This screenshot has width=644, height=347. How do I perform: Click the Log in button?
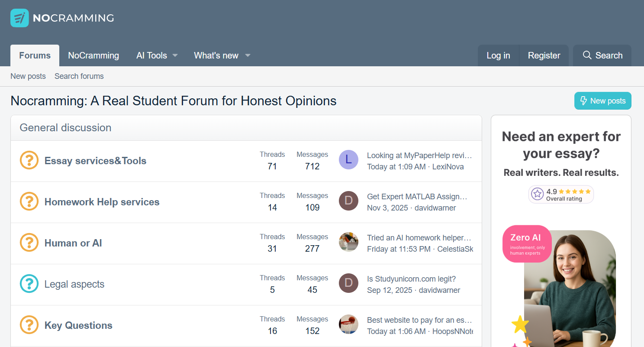click(498, 55)
